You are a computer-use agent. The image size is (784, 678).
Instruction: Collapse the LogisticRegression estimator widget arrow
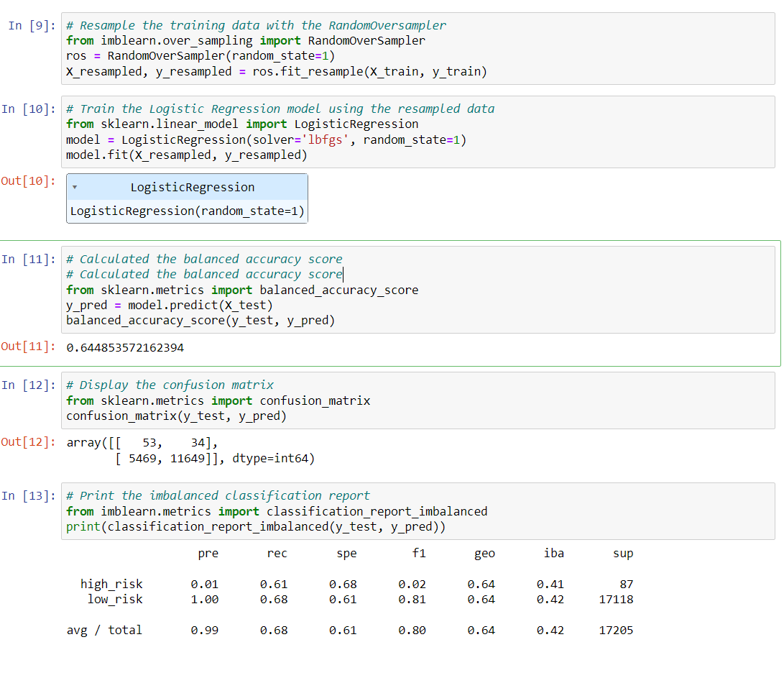coord(75,187)
